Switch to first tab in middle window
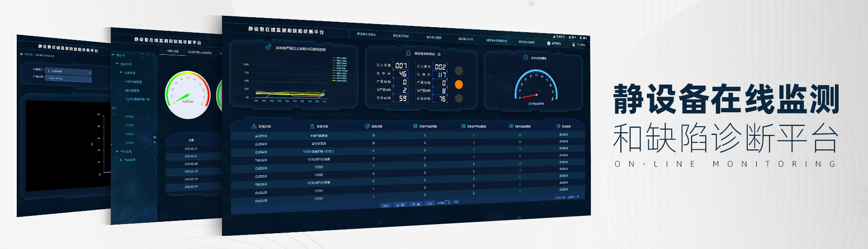The width and height of the screenshot is (868, 249). pos(173,51)
